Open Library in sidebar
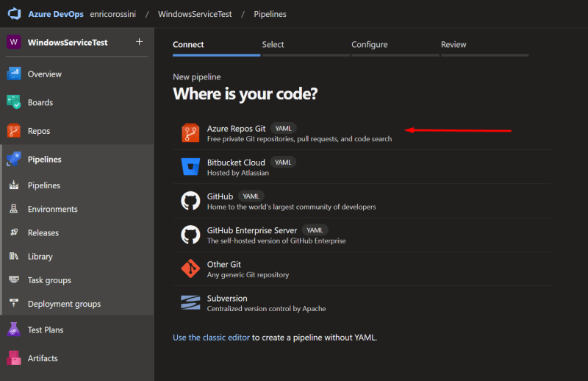The image size is (588, 381). click(40, 257)
